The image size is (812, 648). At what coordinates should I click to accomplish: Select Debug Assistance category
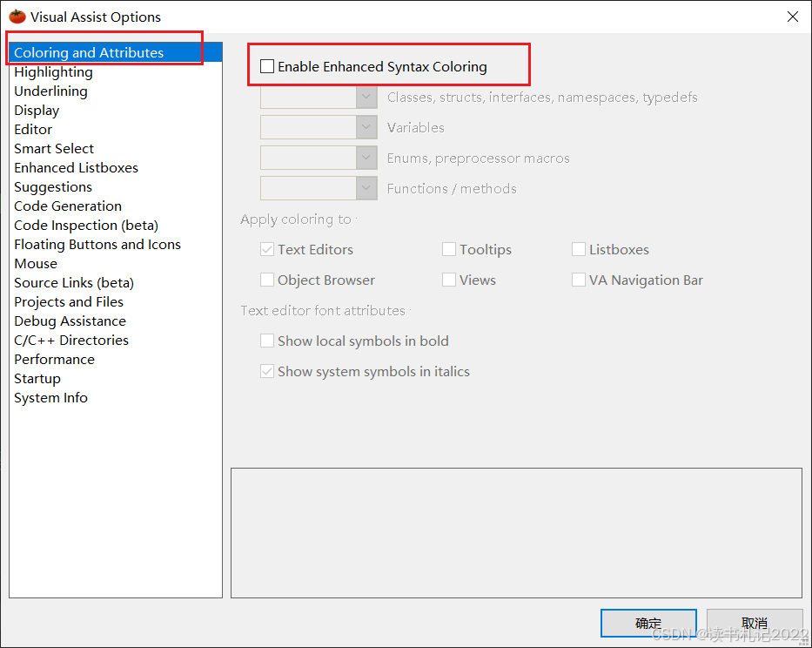pos(116,321)
